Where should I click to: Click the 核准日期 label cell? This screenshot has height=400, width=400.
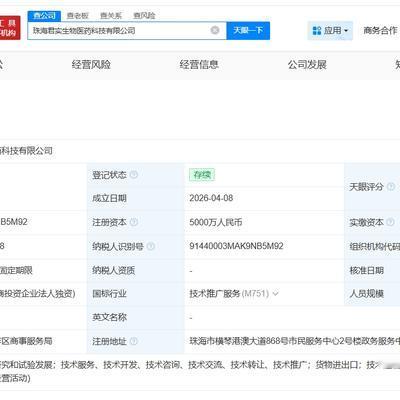372,270
